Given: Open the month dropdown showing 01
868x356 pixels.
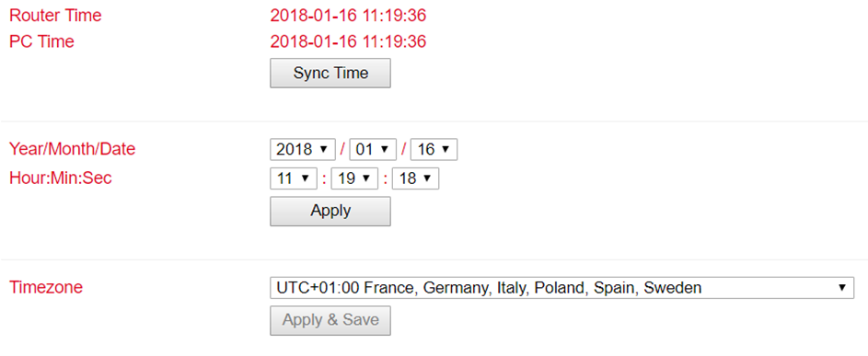Looking at the screenshot, I should tap(373, 150).
